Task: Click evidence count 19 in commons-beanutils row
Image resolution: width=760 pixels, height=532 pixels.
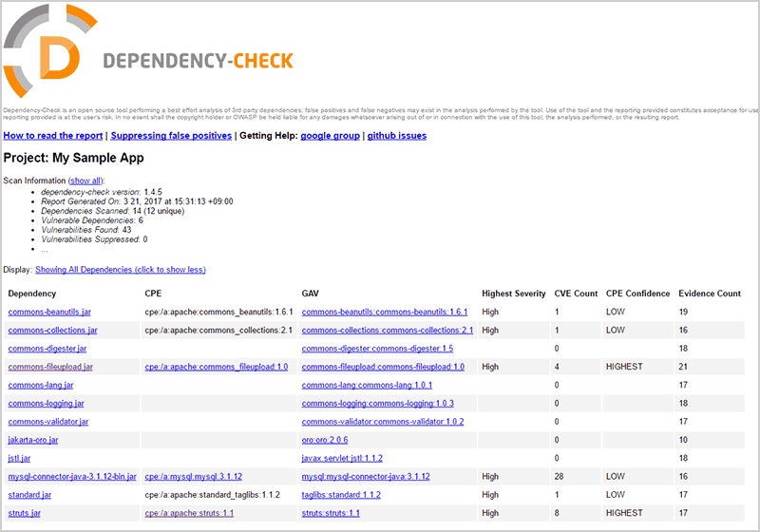Action: 683,312
